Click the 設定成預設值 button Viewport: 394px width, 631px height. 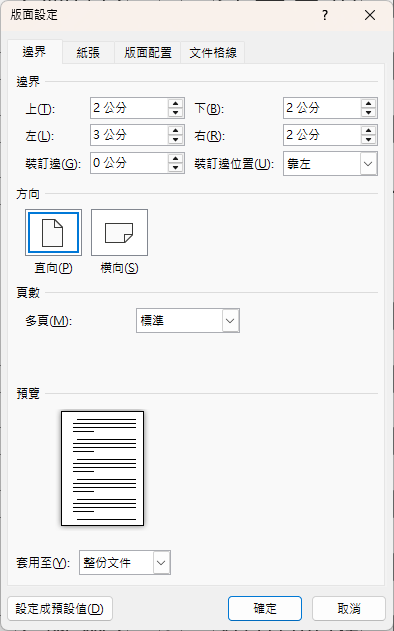pos(60,608)
